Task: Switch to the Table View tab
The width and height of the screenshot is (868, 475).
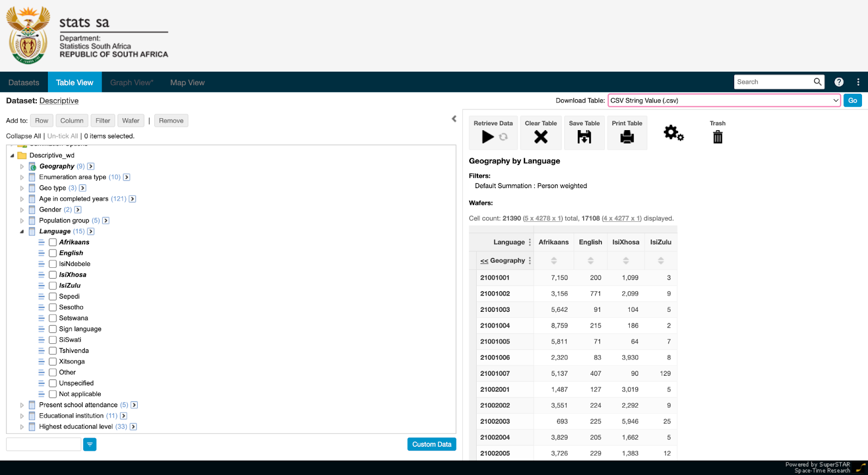Action: [x=75, y=82]
